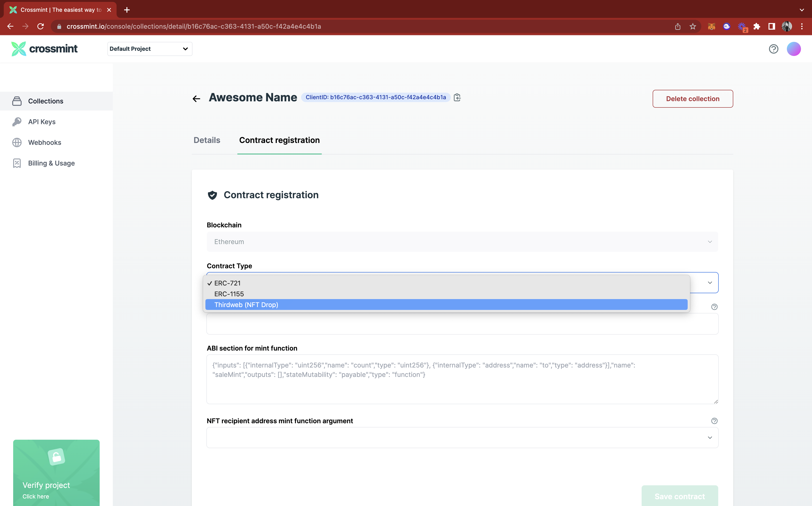Choose ERC-1155 contract type
This screenshot has height=506, width=812.
pyautogui.click(x=229, y=294)
